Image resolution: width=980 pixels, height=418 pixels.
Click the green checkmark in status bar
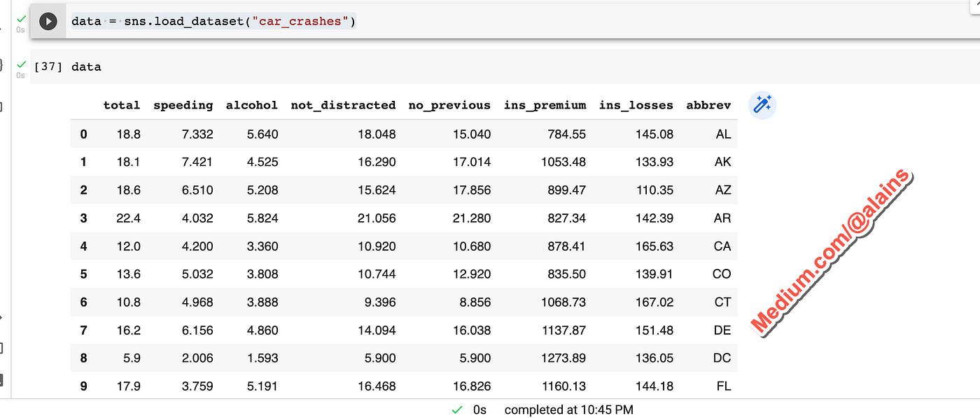[x=457, y=410]
